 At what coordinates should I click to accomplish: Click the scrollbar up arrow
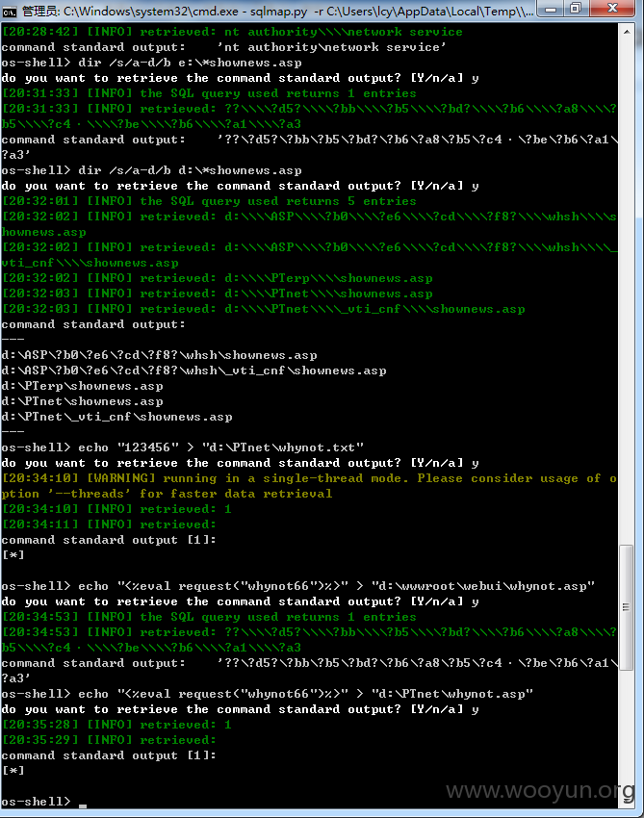(627, 32)
